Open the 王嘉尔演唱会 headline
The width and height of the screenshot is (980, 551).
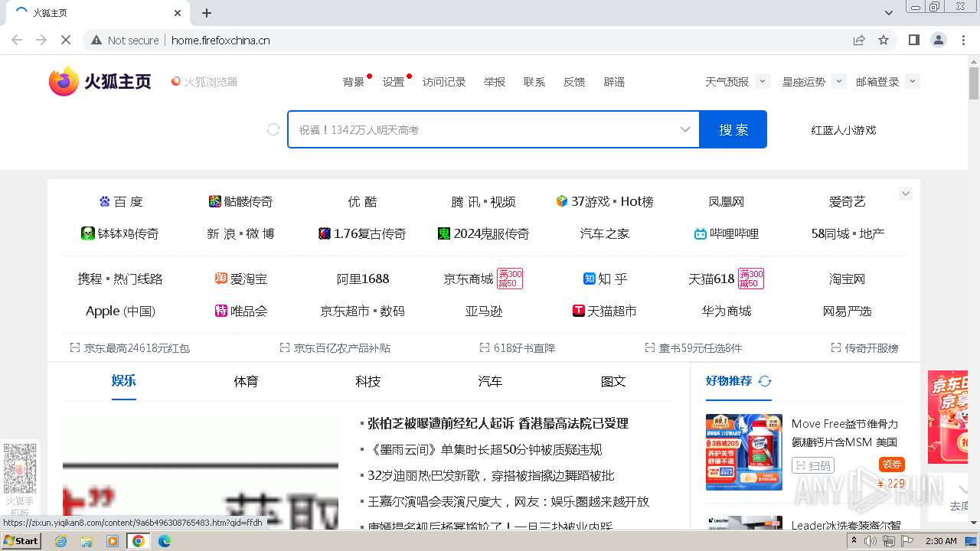(508, 501)
